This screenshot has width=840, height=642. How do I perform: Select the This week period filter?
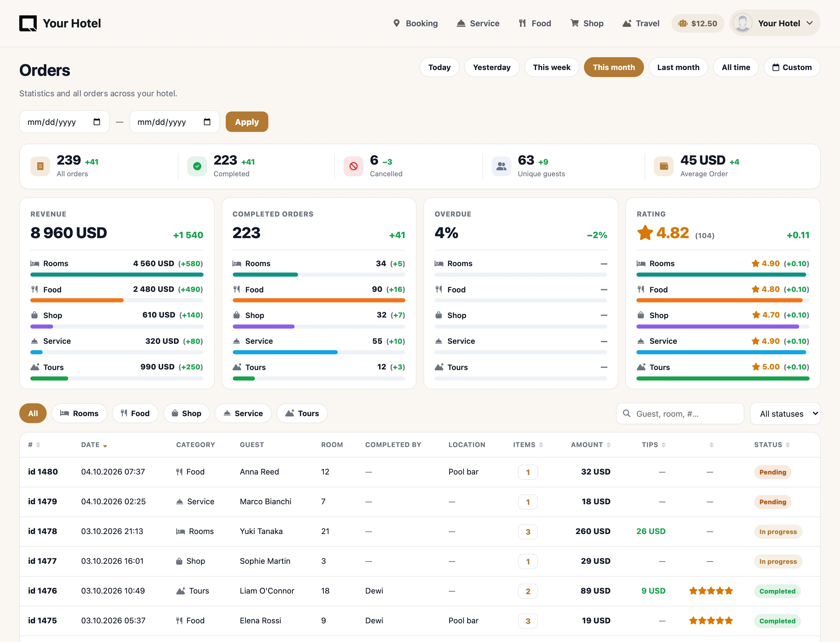tap(552, 67)
